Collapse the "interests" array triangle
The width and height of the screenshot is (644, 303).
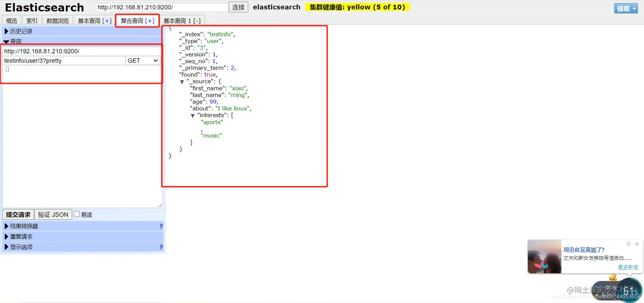(193, 115)
